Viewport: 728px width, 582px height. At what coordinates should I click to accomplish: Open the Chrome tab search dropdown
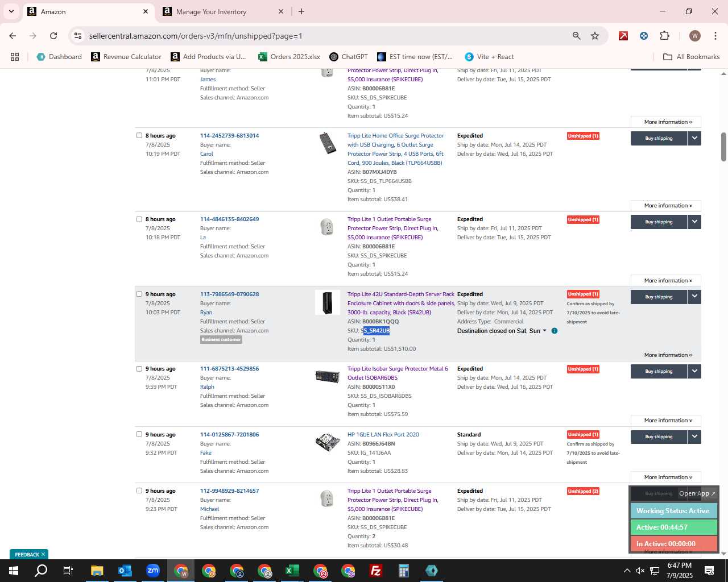point(11,11)
